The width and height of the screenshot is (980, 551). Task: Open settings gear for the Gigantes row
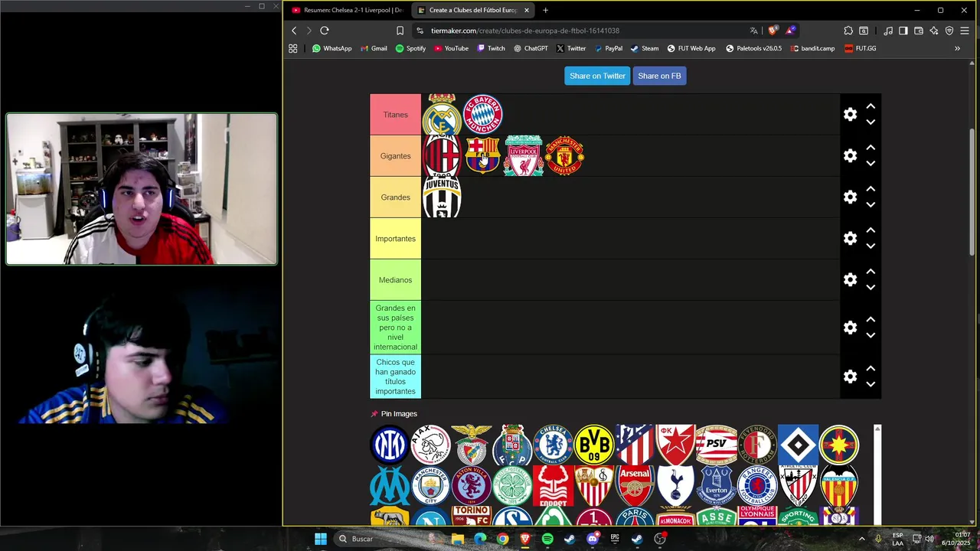tap(850, 156)
